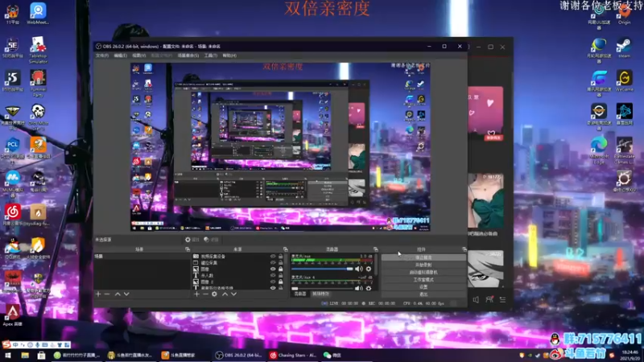Click 启动虚拟摄像机 button
The height and width of the screenshot is (362, 644).
click(x=423, y=272)
